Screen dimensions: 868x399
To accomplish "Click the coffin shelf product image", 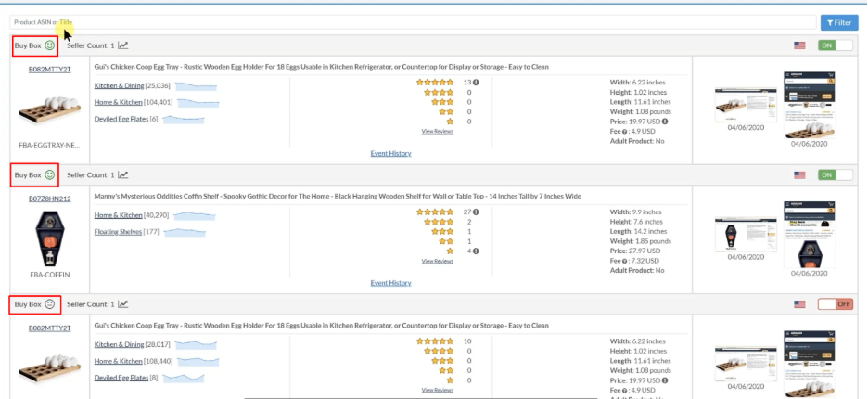I will coord(49,238).
